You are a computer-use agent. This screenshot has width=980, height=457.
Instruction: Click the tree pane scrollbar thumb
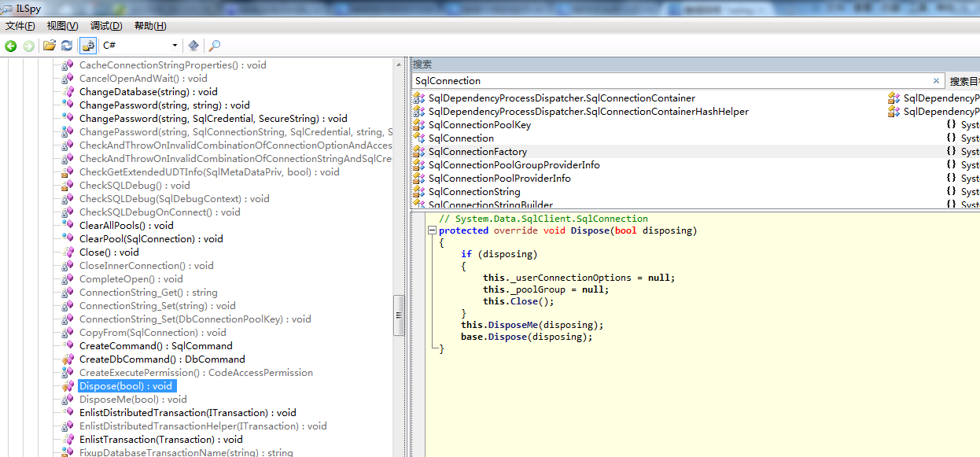tap(399, 315)
